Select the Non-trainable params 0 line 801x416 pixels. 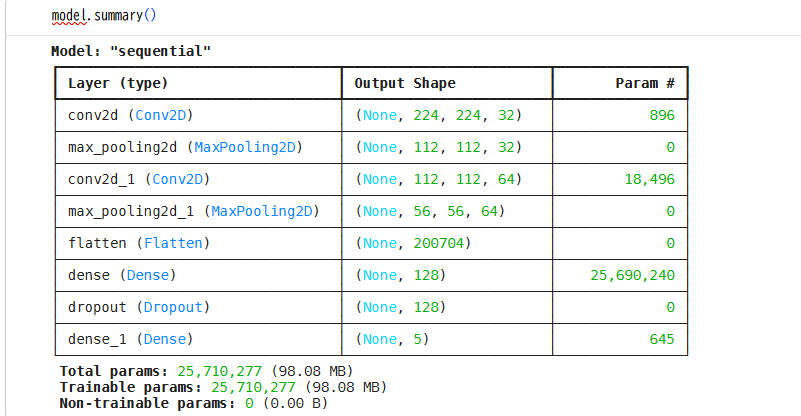tap(194, 404)
